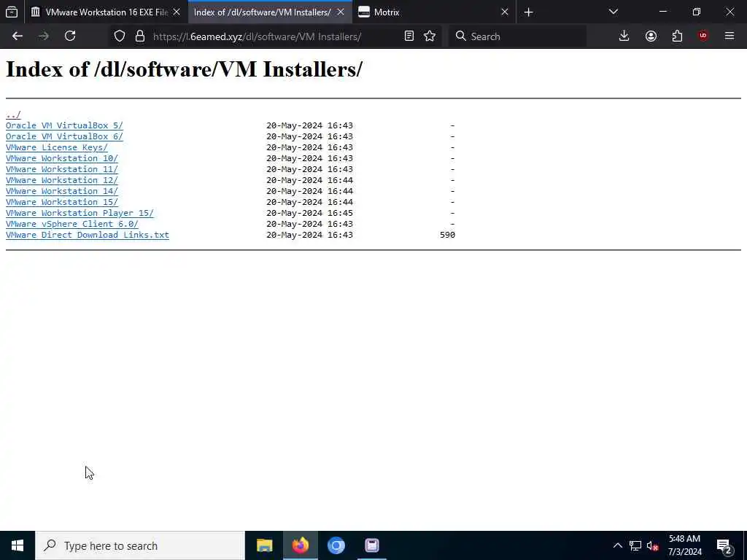Close the Motrix tab
Viewport: 747px width, 560px height.
tap(505, 12)
